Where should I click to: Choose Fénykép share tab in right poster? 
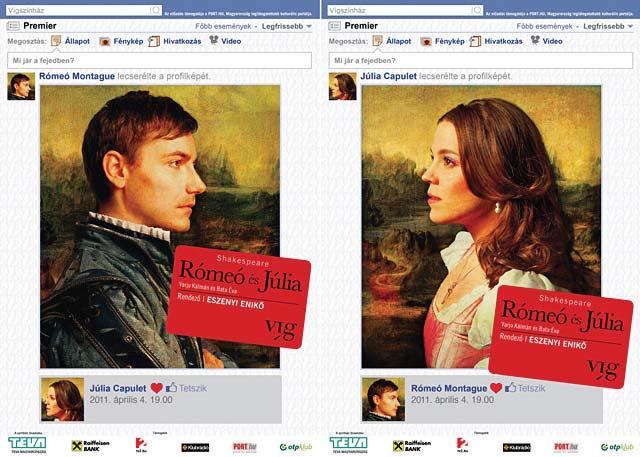[x=449, y=41]
